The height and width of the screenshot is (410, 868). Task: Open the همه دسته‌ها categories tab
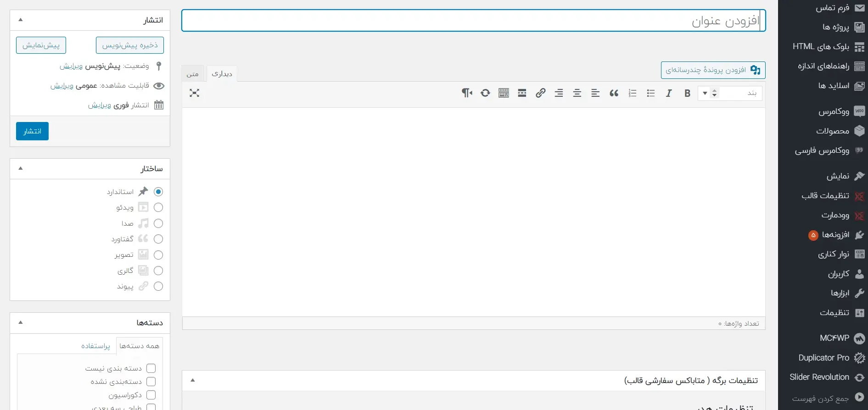(140, 346)
